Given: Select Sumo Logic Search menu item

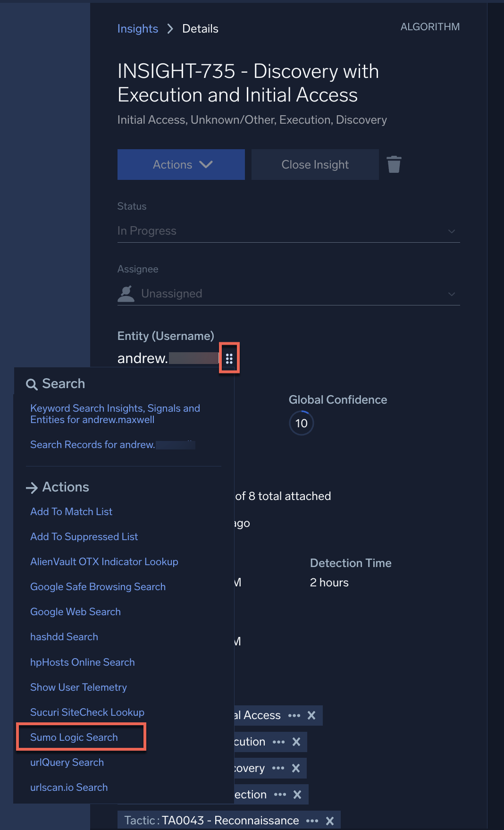Looking at the screenshot, I should [74, 737].
